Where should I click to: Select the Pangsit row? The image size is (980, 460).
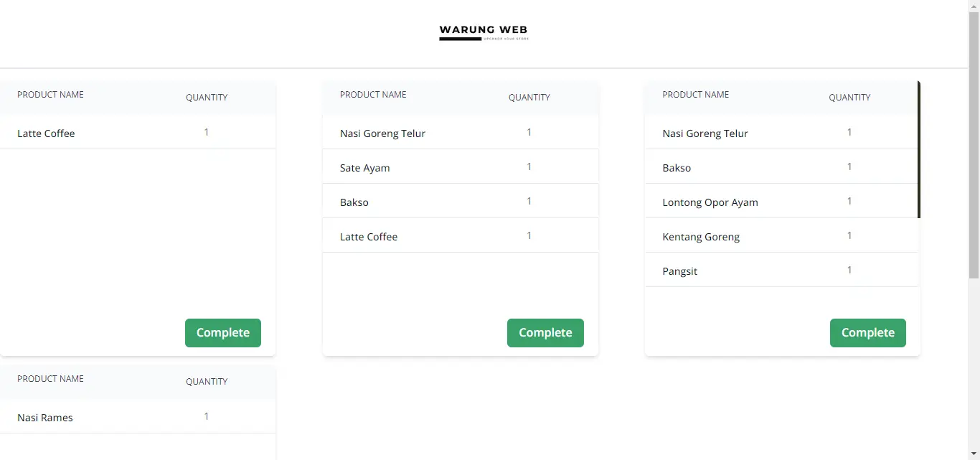pos(782,270)
